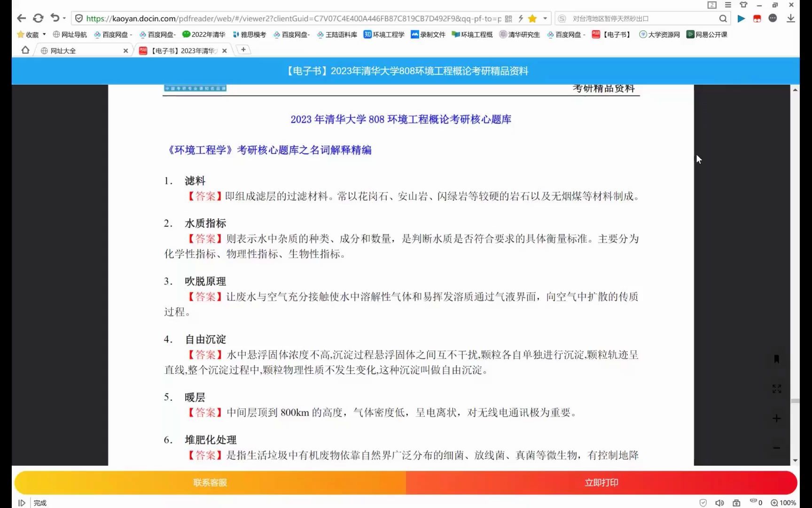Screen dimensions: 812x508
Task: Click the 联系客服 button
Action: (x=210, y=482)
